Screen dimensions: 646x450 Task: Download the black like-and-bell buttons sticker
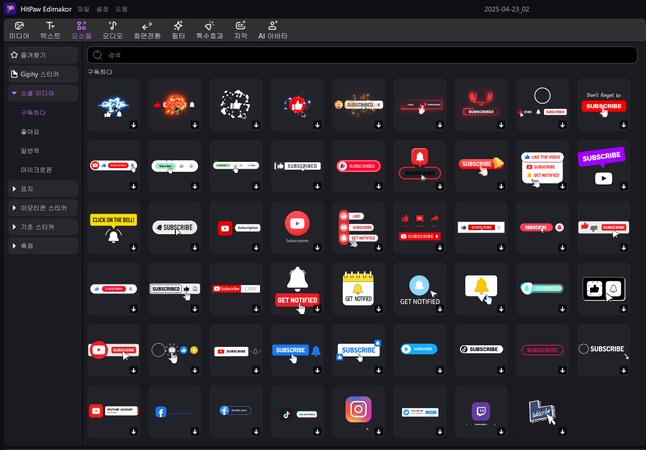[x=624, y=309]
